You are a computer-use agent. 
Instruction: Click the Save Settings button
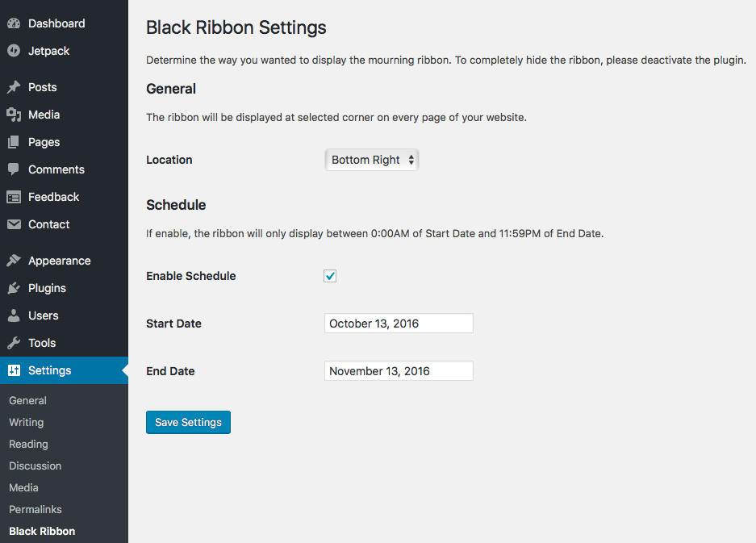188,422
